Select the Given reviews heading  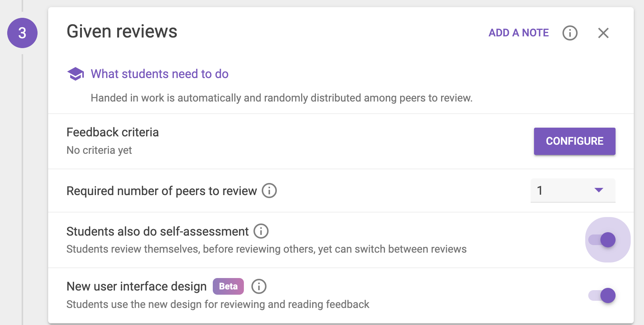point(122,31)
